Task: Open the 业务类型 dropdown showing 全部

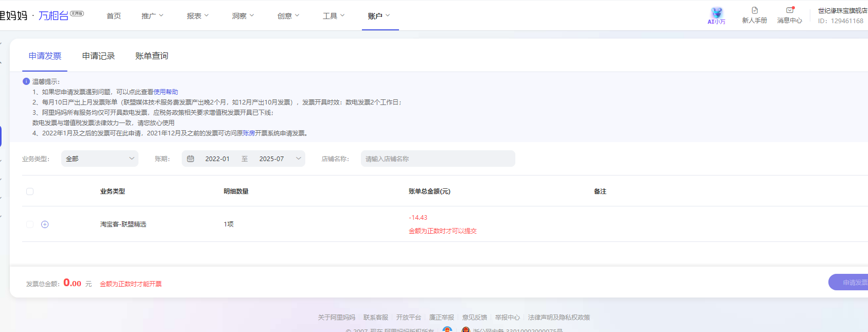Action: [100, 159]
